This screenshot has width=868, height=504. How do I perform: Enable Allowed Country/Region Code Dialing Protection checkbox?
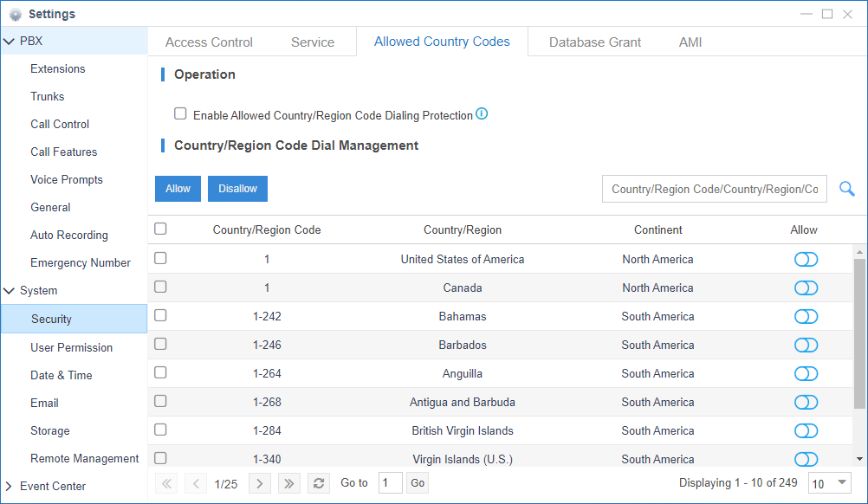pos(180,113)
